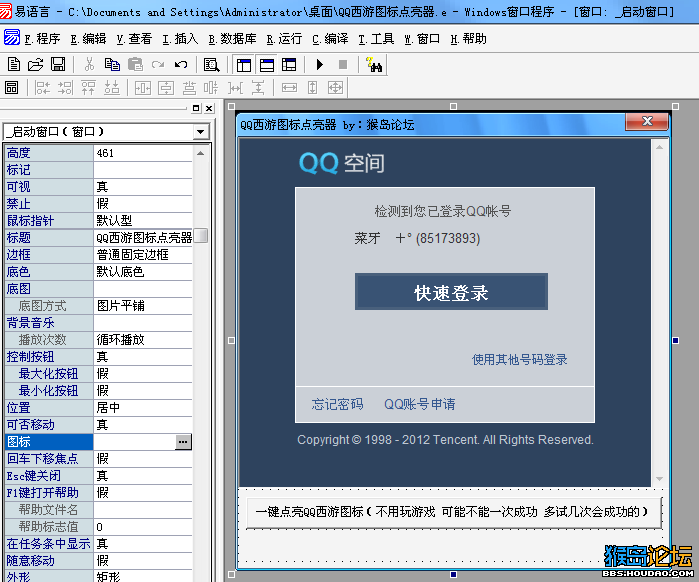Click the 忘记密码 link
The width and height of the screenshot is (699, 582).
pyautogui.click(x=337, y=404)
